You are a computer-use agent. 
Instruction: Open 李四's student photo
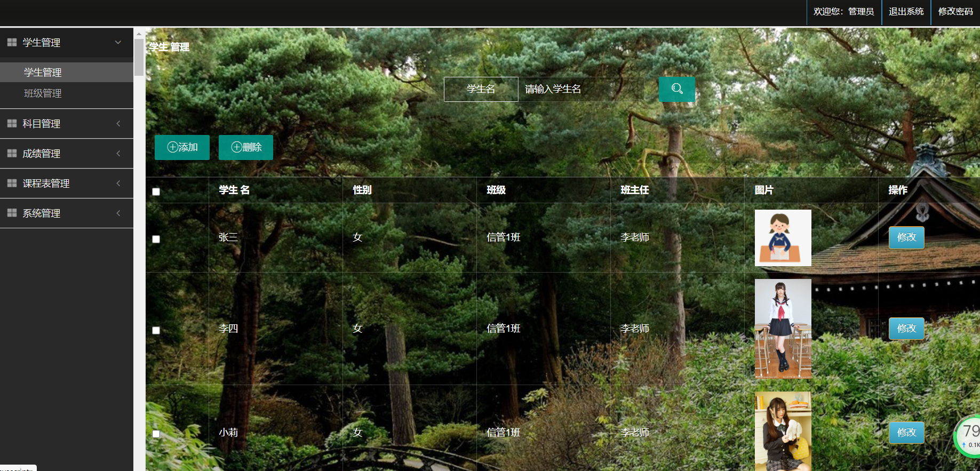[x=783, y=329]
